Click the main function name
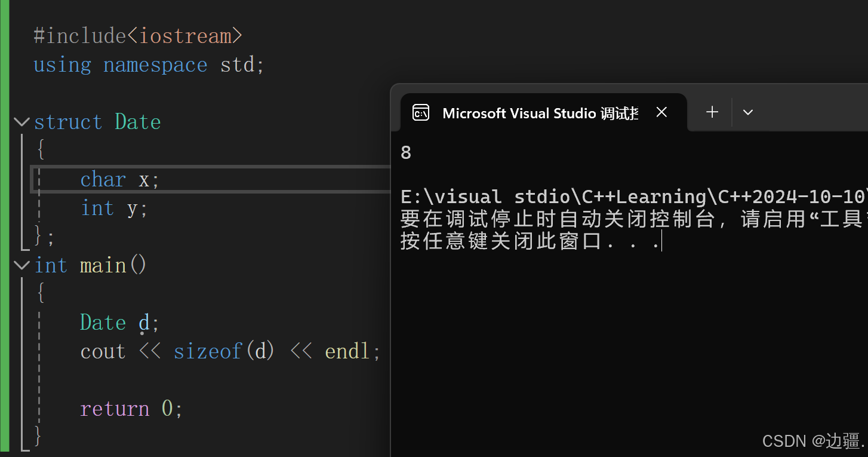Screen dimensions: 868x457 tap(103, 265)
